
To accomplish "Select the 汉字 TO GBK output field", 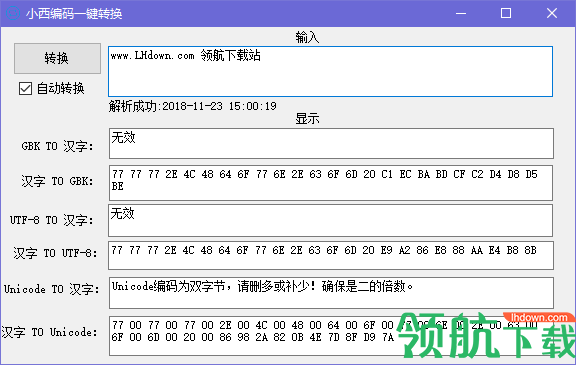I will (331, 183).
